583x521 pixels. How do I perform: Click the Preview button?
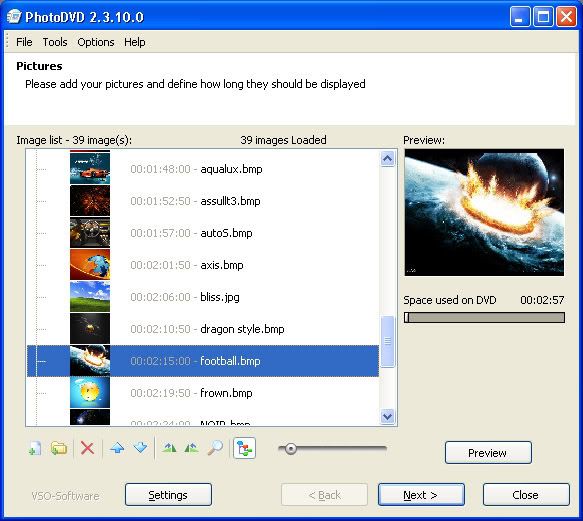[x=488, y=453]
